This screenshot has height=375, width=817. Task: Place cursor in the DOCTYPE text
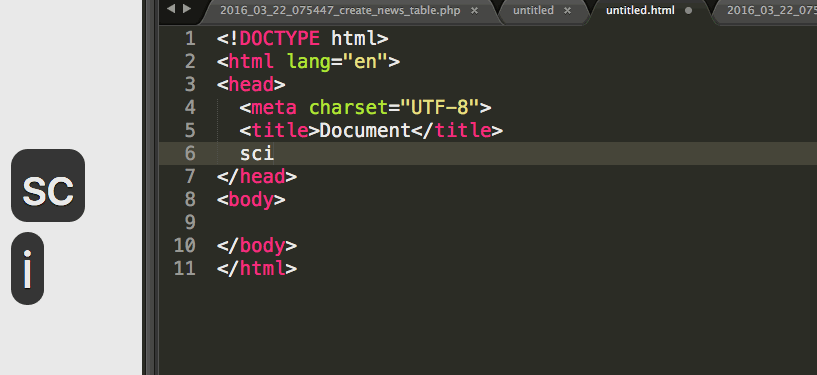pos(280,39)
